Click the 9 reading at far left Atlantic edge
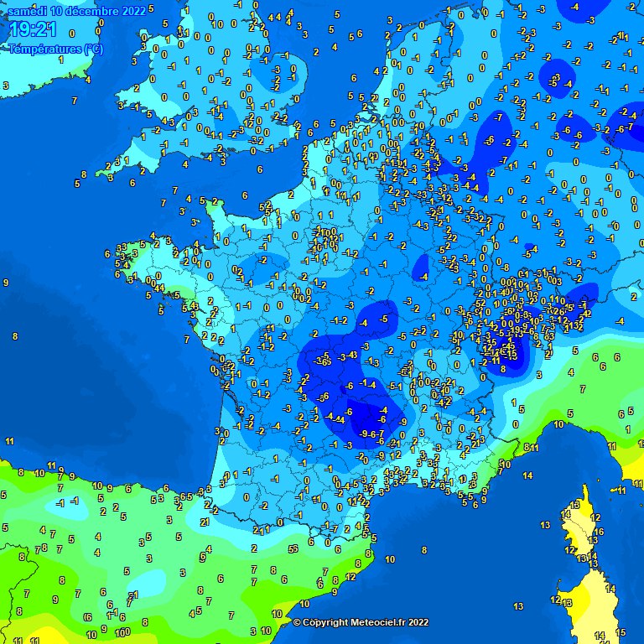The width and height of the screenshot is (644, 644). pyautogui.click(x=6, y=283)
